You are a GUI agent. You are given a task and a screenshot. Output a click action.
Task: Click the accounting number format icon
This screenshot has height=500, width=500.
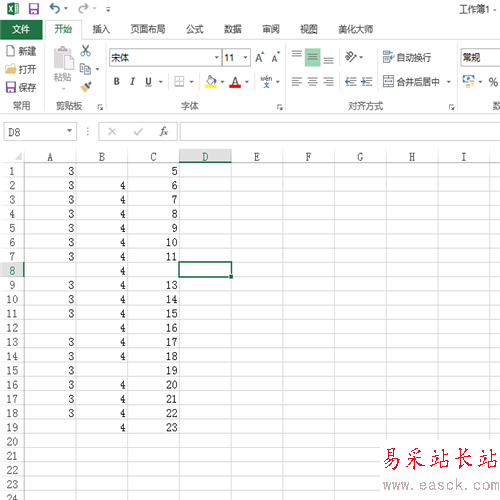point(468,81)
